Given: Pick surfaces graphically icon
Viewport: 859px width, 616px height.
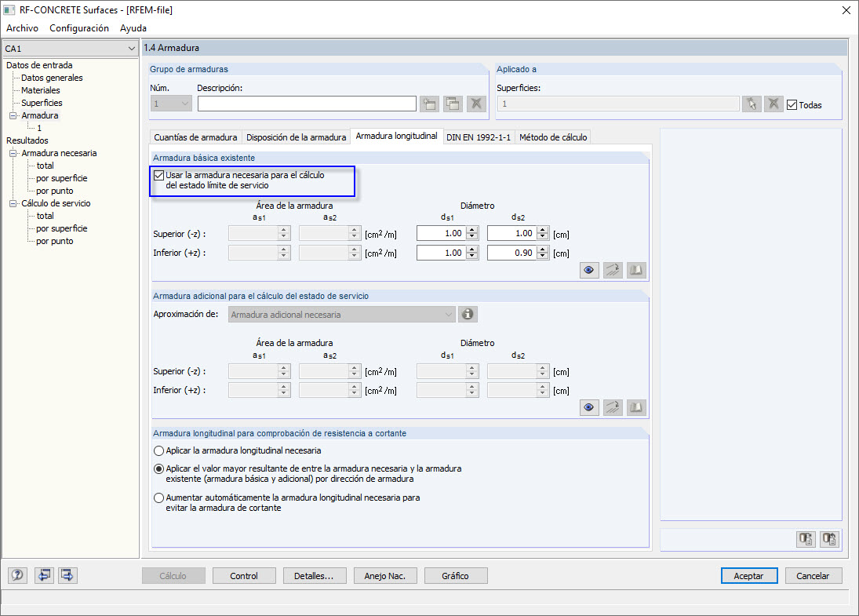Looking at the screenshot, I should (x=752, y=104).
